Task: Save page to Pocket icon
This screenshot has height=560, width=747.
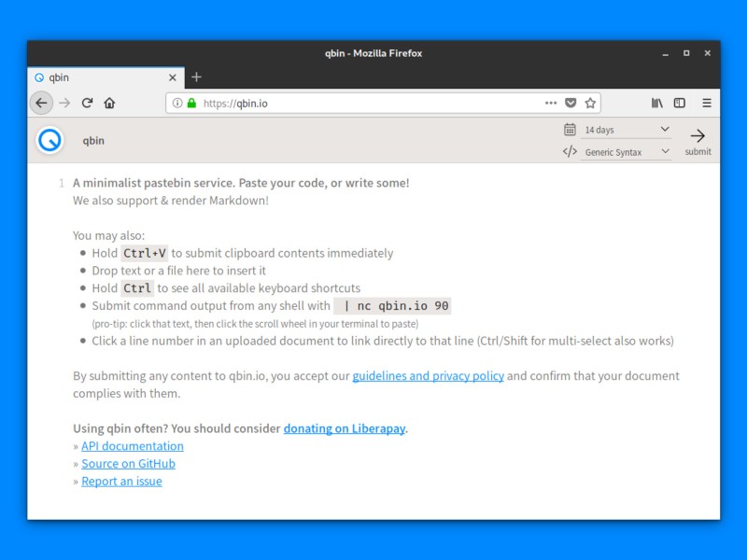Action: click(x=571, y=103)
